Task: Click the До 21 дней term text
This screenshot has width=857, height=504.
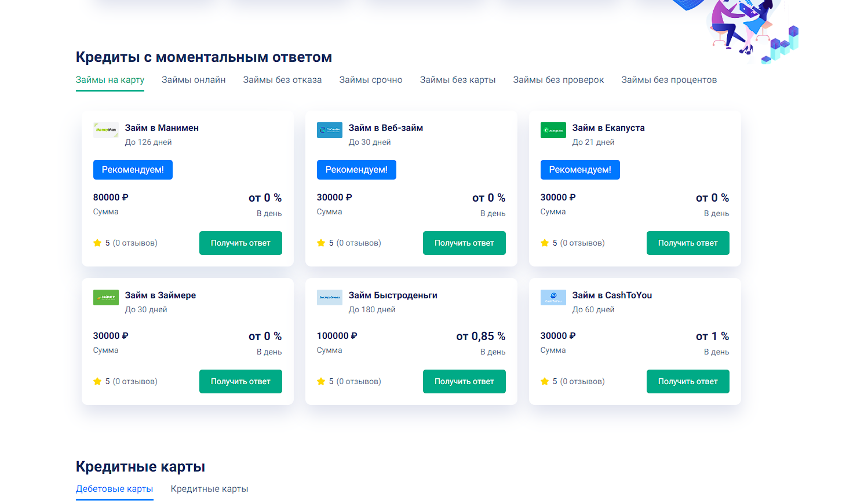Action: point(593,143)
